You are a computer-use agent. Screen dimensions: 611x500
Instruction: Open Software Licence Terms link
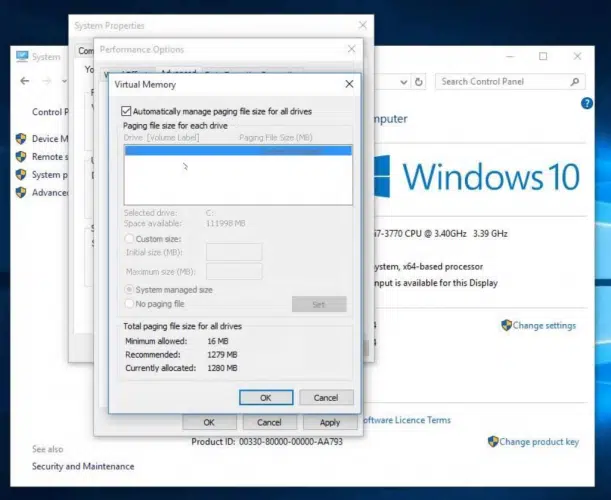tap(407, 420)
